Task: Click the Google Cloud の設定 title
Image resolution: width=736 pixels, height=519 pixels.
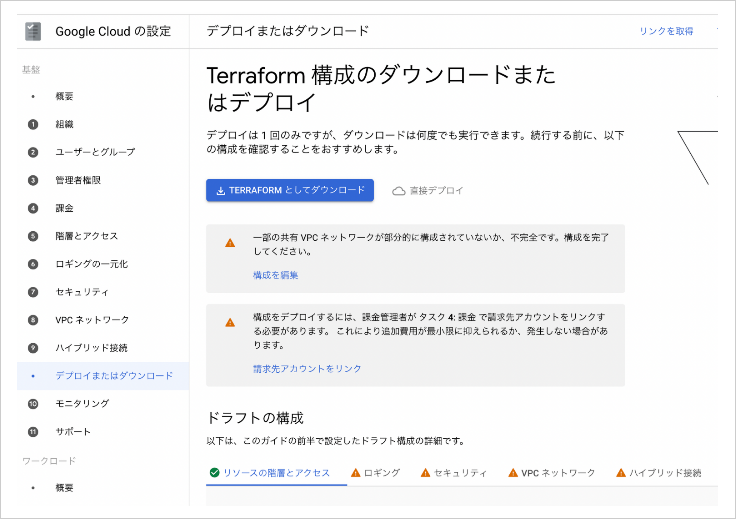Action: pos(113,31)
